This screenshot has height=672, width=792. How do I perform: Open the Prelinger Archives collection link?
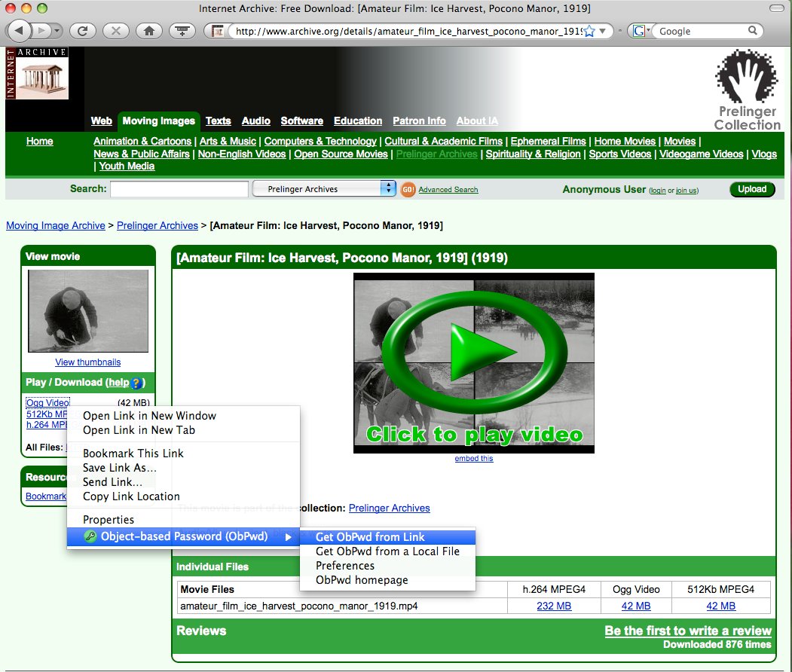tap(390, 508)
